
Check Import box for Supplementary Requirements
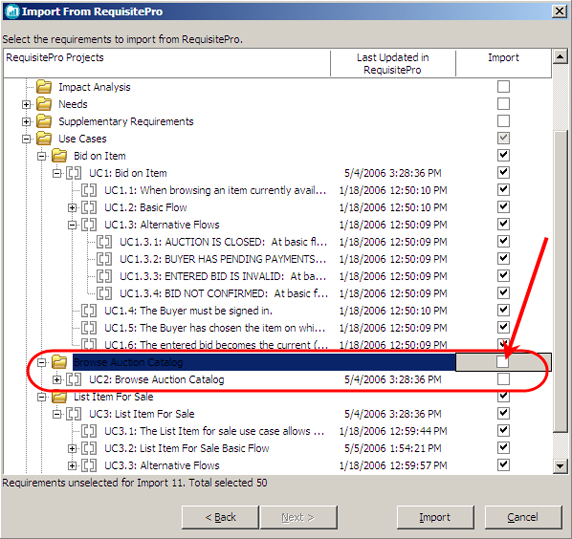pyautogui.click(x=503, y=121)
